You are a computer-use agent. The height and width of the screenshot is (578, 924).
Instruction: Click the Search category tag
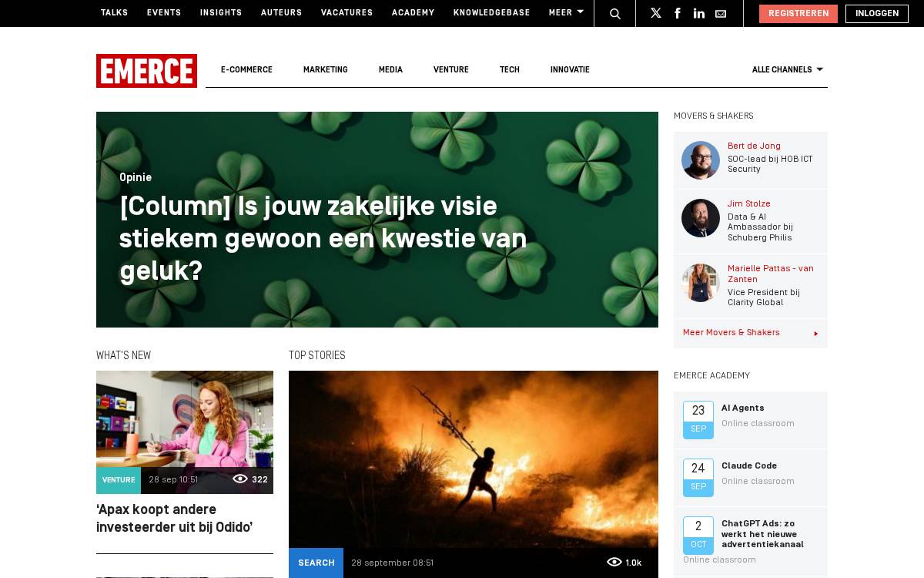316,563
